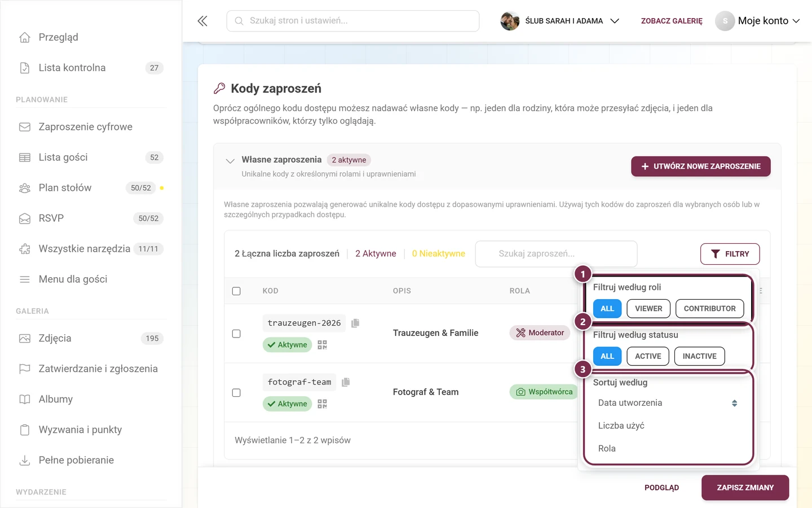Open ZOBACZ GALERIĘ link
Viewport: 812px width, 508px height.
point(672,21)
